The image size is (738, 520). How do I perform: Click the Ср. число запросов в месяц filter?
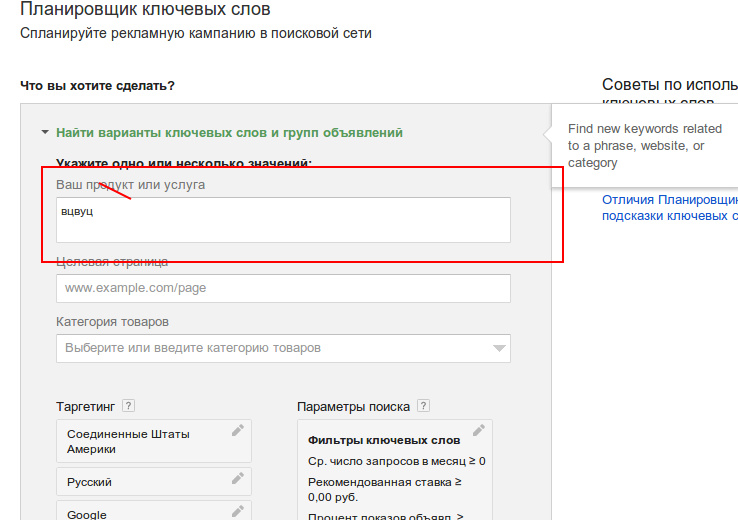click(396, 461)
